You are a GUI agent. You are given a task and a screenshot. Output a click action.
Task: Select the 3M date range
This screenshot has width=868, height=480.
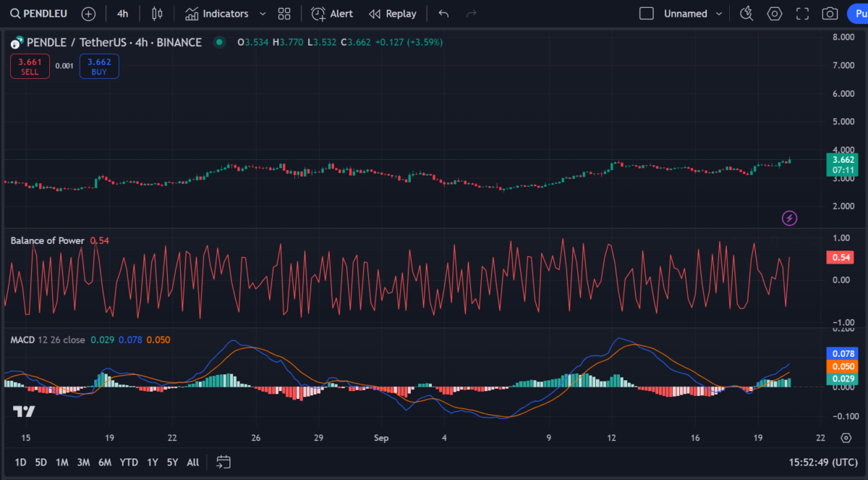point(83,462)
